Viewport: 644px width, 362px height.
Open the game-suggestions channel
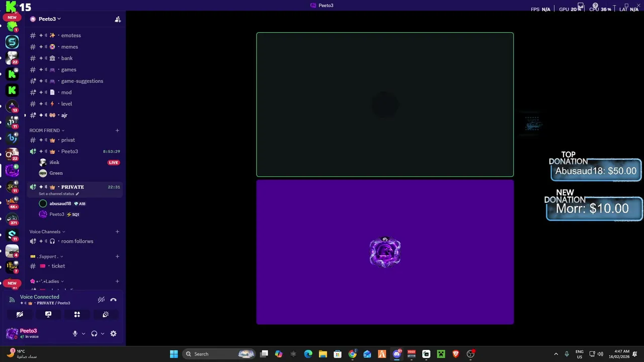(x=74, y=81)
